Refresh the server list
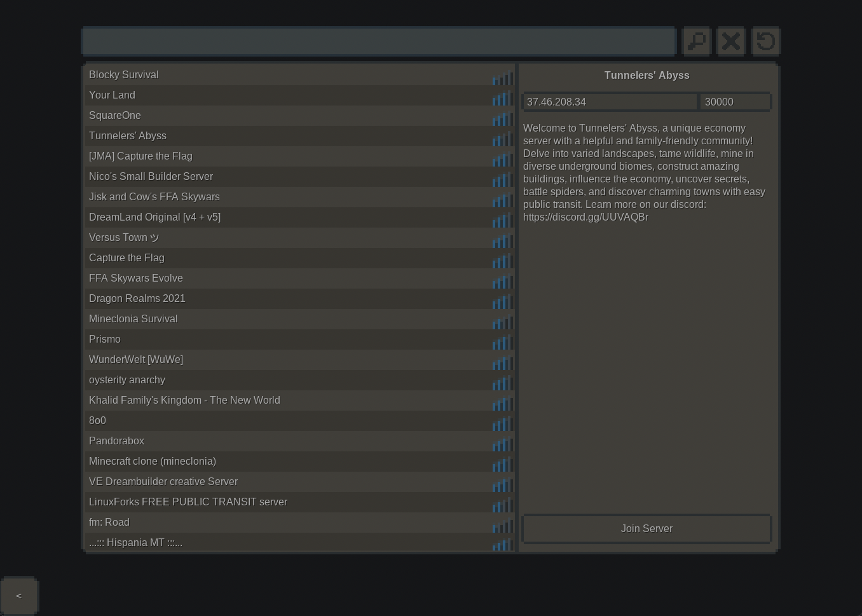Viewport: 862px width, 616px height. tap(765, 41)
